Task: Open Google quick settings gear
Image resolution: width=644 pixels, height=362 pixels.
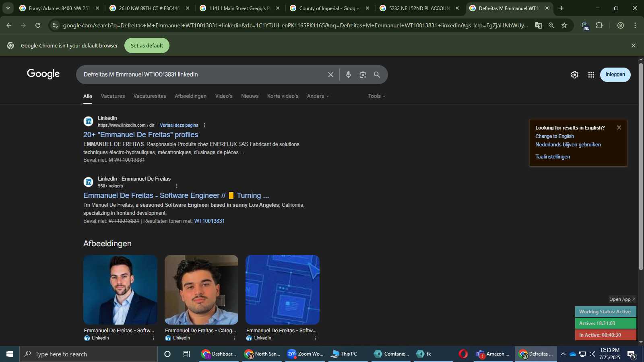Action: click(574, 75)
